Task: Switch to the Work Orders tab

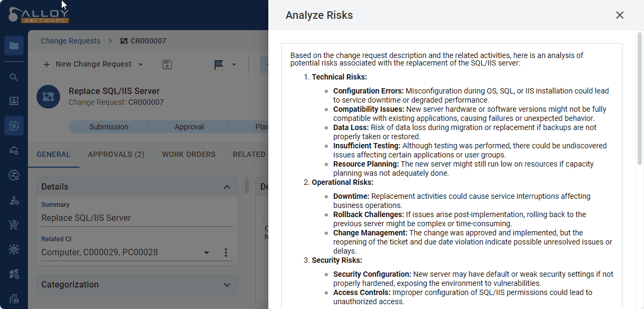Action: coord(188,154)
